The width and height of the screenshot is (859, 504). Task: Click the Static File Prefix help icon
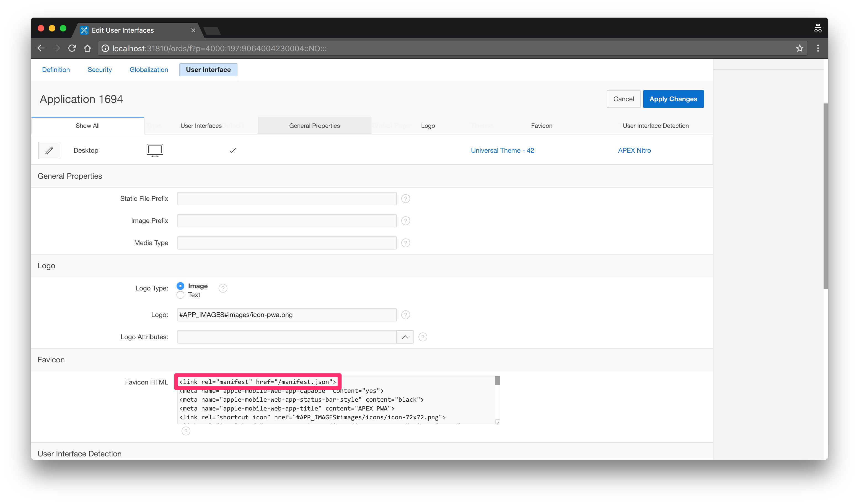point(405,199)
